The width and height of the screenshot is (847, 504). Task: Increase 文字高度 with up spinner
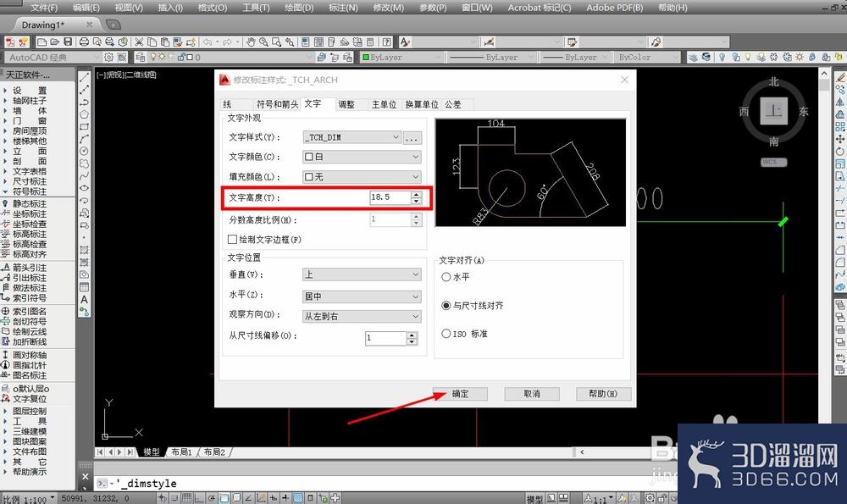coord(416,195)
